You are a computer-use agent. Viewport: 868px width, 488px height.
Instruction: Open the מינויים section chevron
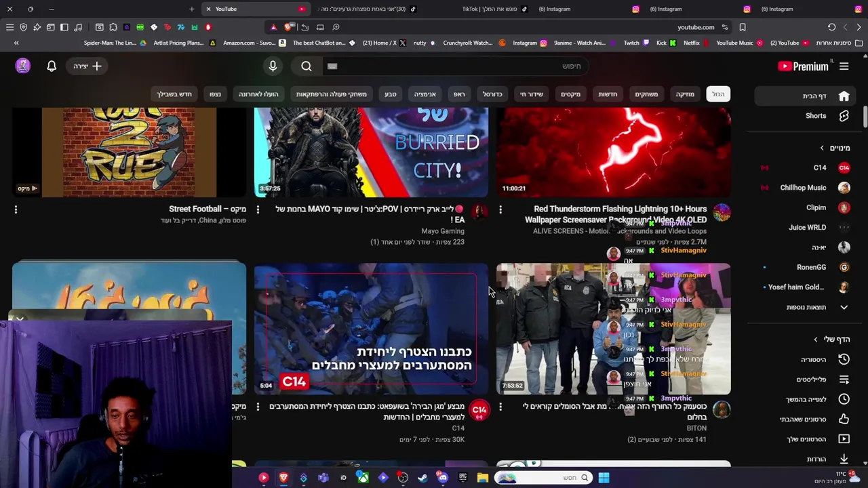[822, 148]
